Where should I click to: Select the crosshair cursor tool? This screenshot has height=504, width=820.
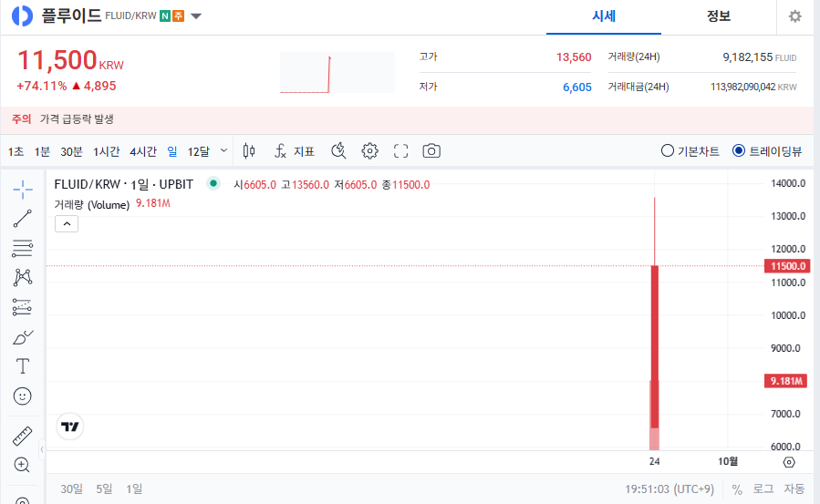click(x=23, y=190)
